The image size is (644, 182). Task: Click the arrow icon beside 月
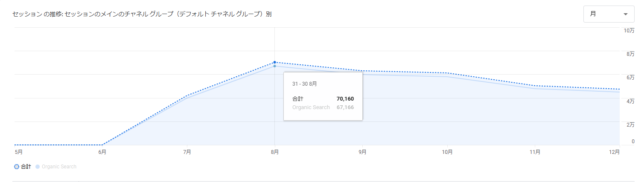coord(626,14)
